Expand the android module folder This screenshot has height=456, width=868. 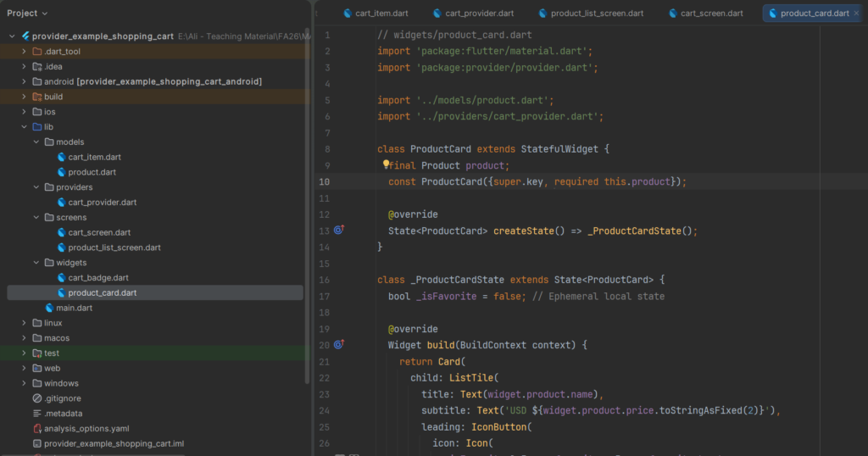pyautogui.click(x=24, y=81)
